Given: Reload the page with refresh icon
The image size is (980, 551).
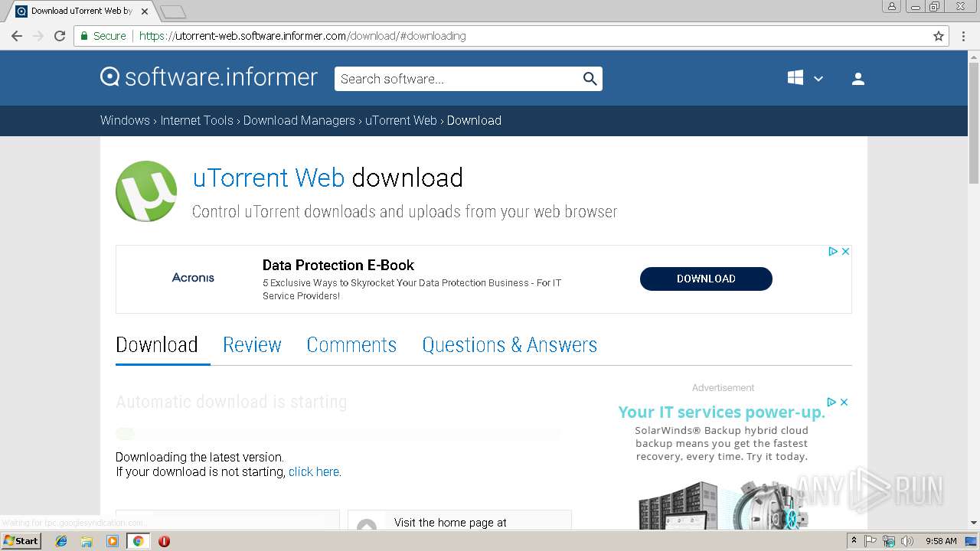Looking at the screenshot, I should (x=60, y=36).
